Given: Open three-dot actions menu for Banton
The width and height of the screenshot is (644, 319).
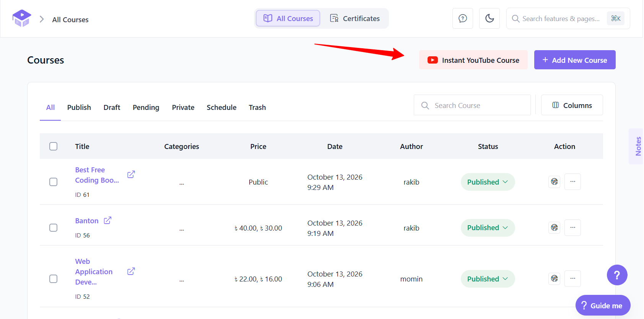Looking at the screenshot, I should 572,227.
